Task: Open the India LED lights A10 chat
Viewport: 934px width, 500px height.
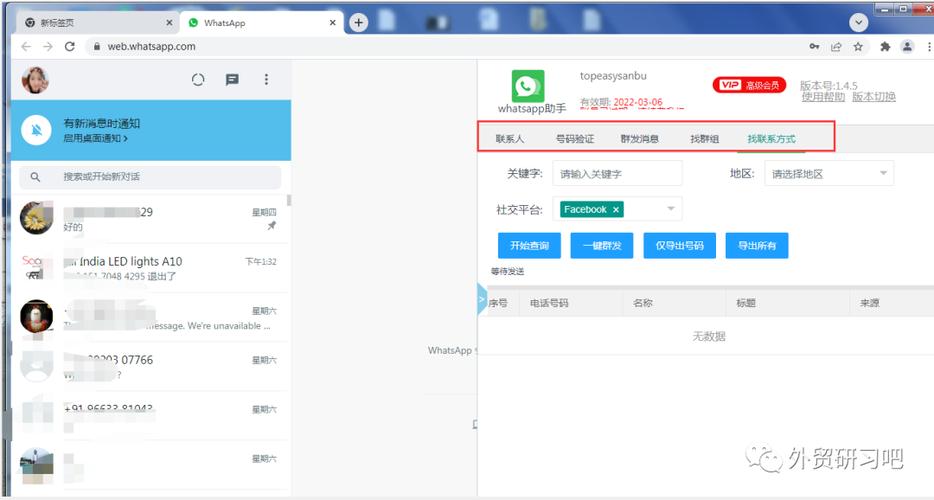Action: pos(149,268)
